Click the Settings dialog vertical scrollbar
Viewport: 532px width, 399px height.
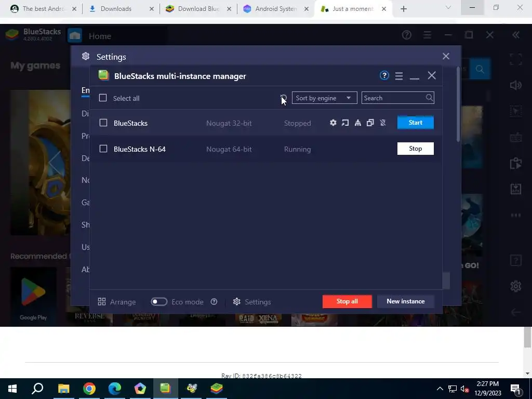coord(458,104)
